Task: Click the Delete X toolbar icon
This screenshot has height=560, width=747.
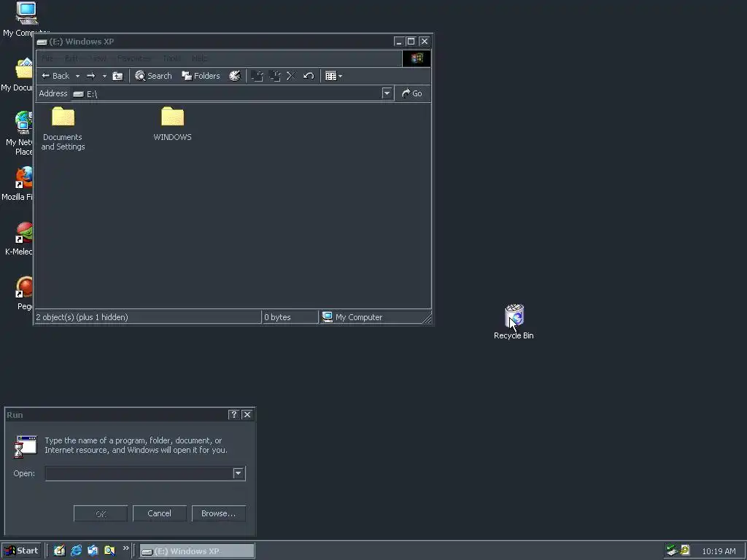Action: tap(291, 76)
